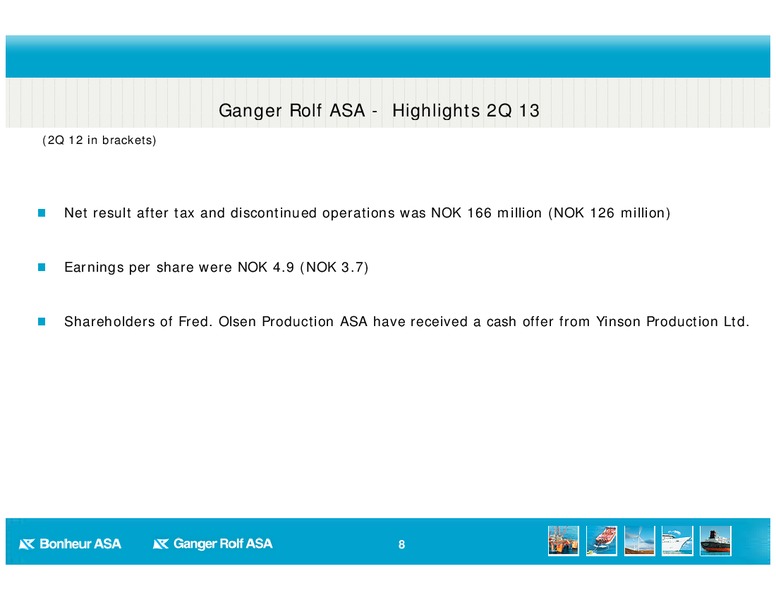This screenshot has height=600, width=776.
Task: Select the offshore rig thumbnail in footer
Action: 563,541
